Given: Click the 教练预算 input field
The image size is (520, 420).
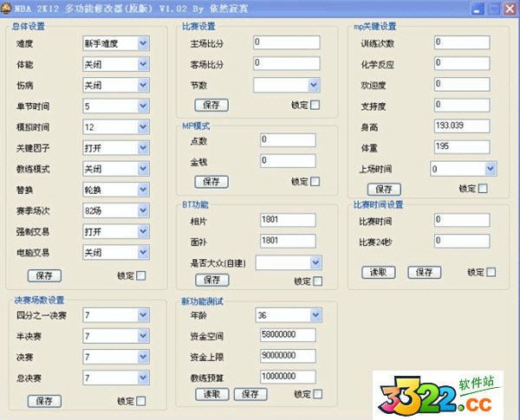Looking at the screenshot, I should coord(288,377).
